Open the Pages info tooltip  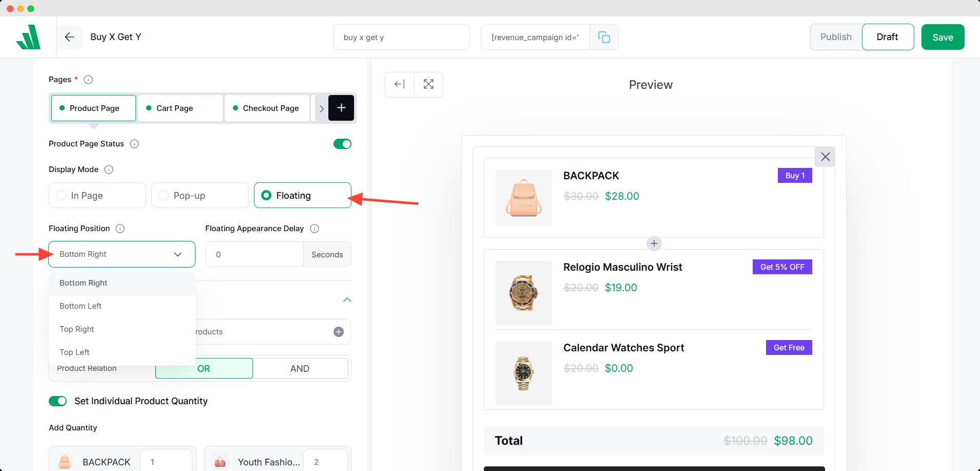click(x=88, y=80)
